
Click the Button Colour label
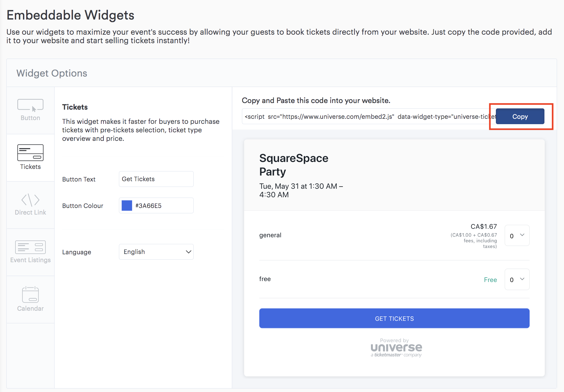pos(83,206)
